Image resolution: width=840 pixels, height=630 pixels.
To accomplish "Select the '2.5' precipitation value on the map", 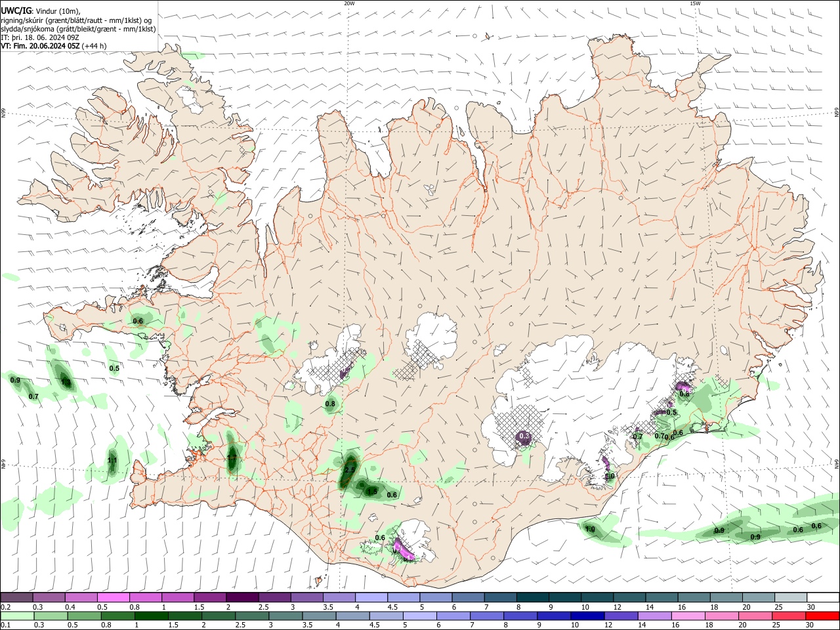I will coord(349,470).
